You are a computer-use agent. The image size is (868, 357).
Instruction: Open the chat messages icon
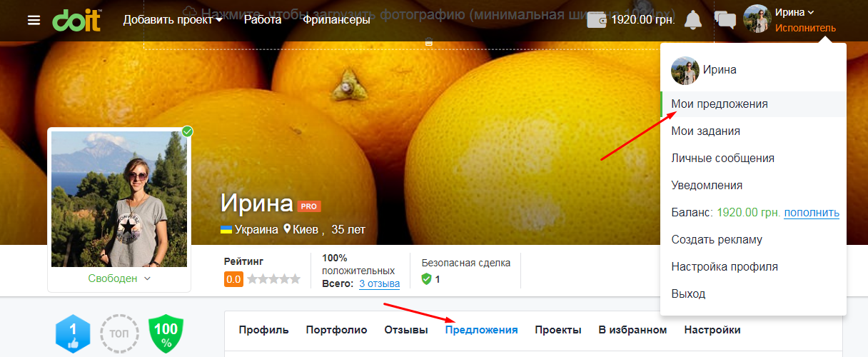pos(725,20)
